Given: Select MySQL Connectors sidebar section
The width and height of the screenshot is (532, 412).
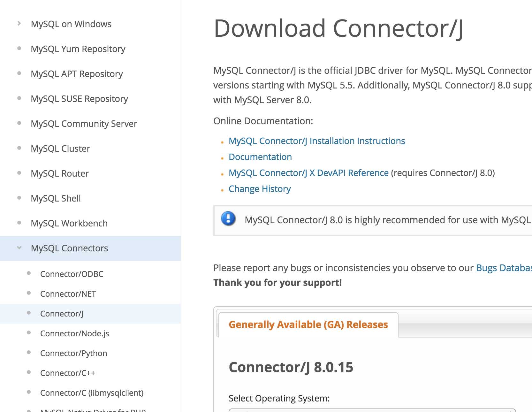Looking at the screenshot, I should [90, 248].
